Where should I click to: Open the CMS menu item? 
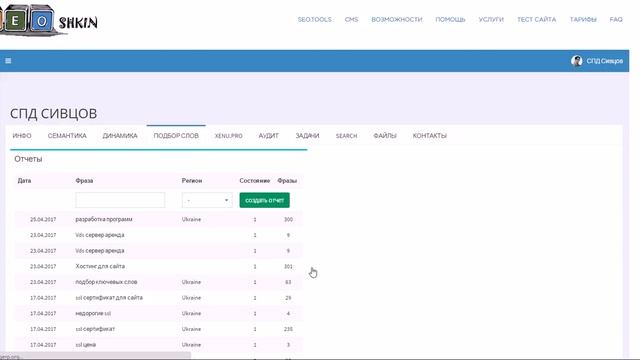351,19
